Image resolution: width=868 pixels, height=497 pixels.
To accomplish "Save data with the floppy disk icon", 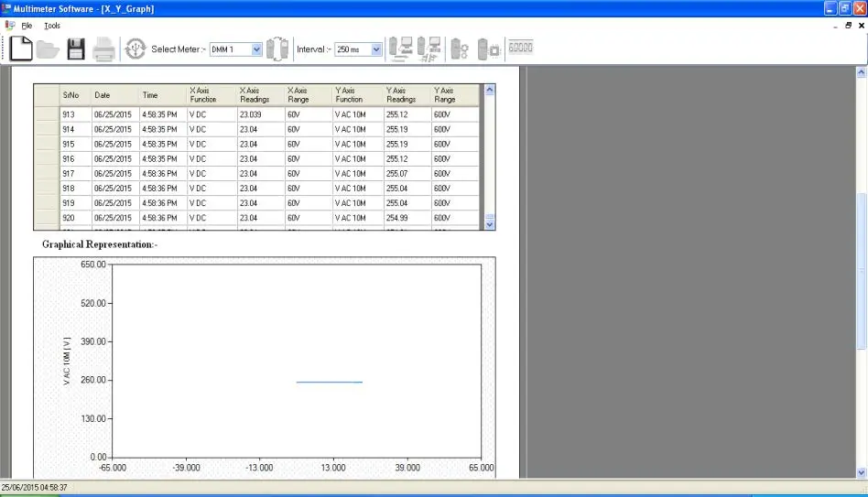I will point(76,49).
